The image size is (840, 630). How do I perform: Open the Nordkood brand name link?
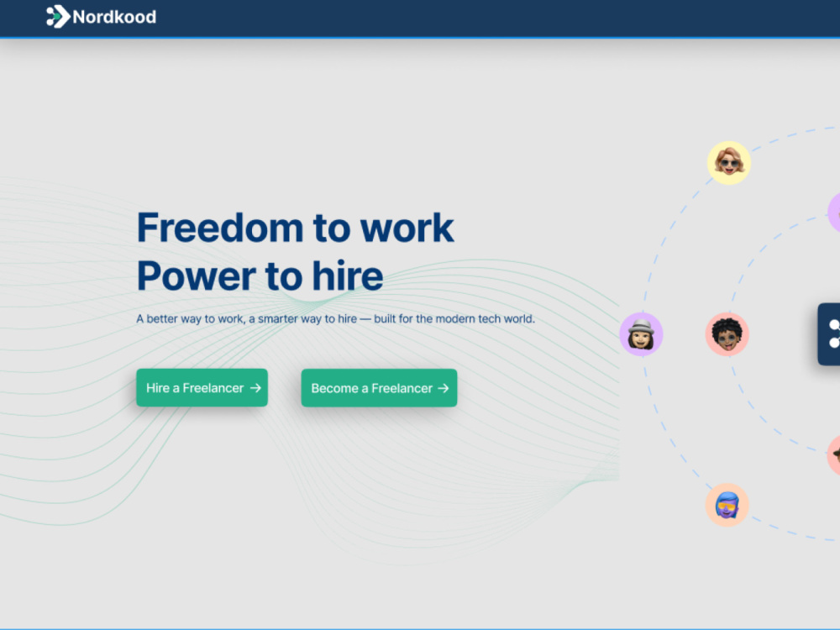pos(114,17)
